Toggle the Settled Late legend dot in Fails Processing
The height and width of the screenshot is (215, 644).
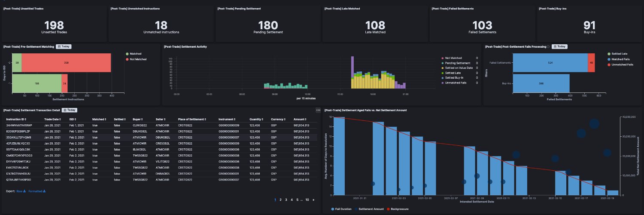[x=609, y=54]
